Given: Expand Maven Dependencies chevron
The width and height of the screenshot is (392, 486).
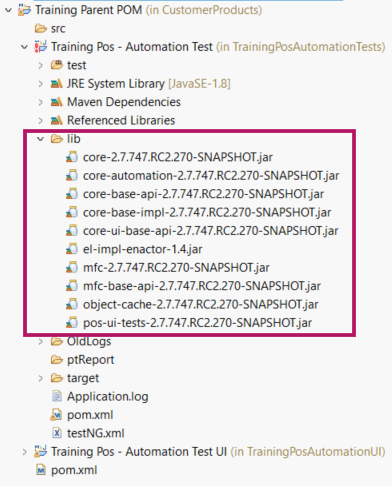Looking at the screenshot, I should click(40, 102).
